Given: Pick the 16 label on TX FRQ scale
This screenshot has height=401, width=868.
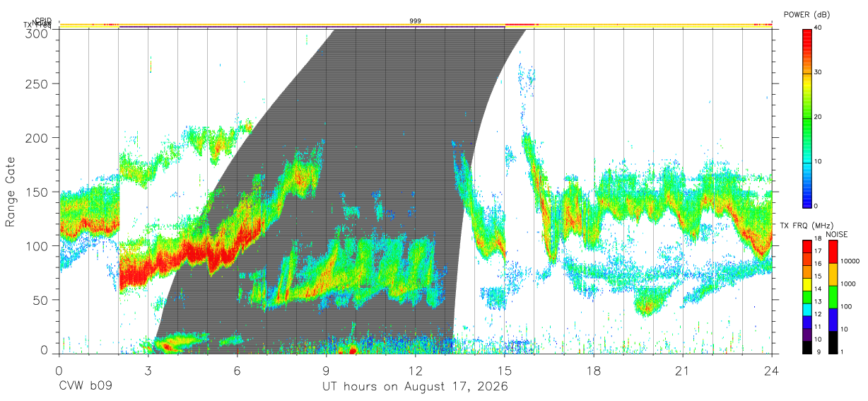Looking at the screenshot, I should 818,264.
